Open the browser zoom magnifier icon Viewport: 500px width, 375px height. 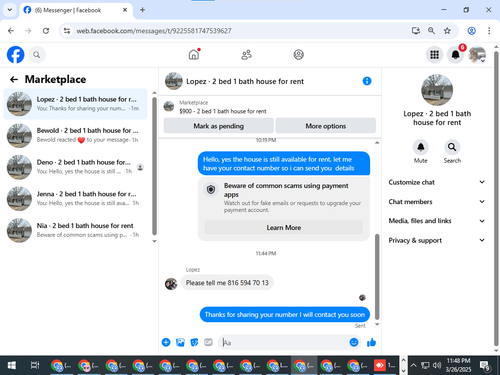pos(431,31)
